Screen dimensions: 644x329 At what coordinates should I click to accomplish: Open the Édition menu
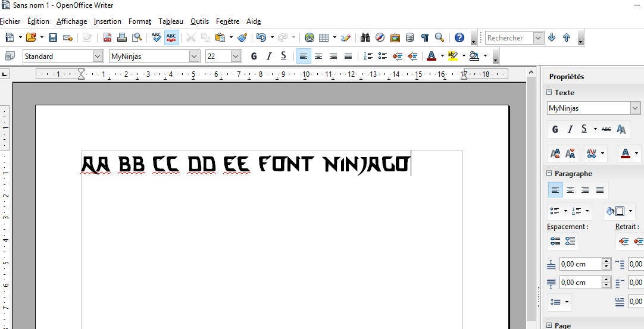click(38, 21)
